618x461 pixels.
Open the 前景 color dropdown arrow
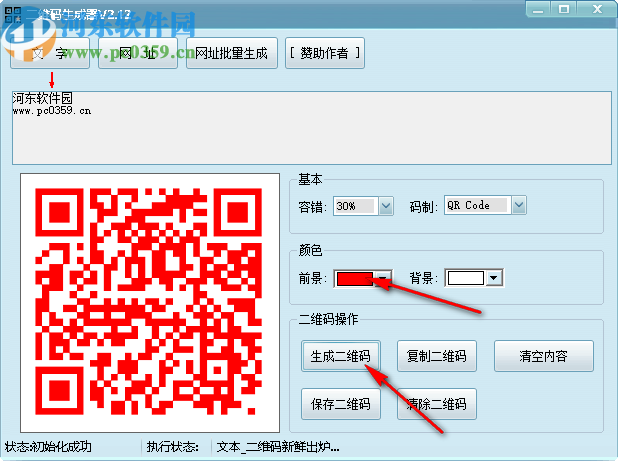(x=383, y=279)
